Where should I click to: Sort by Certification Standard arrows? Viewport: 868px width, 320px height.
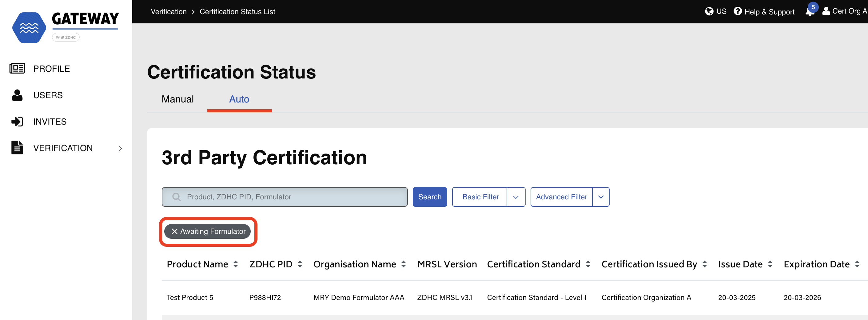tap(588, 264)
